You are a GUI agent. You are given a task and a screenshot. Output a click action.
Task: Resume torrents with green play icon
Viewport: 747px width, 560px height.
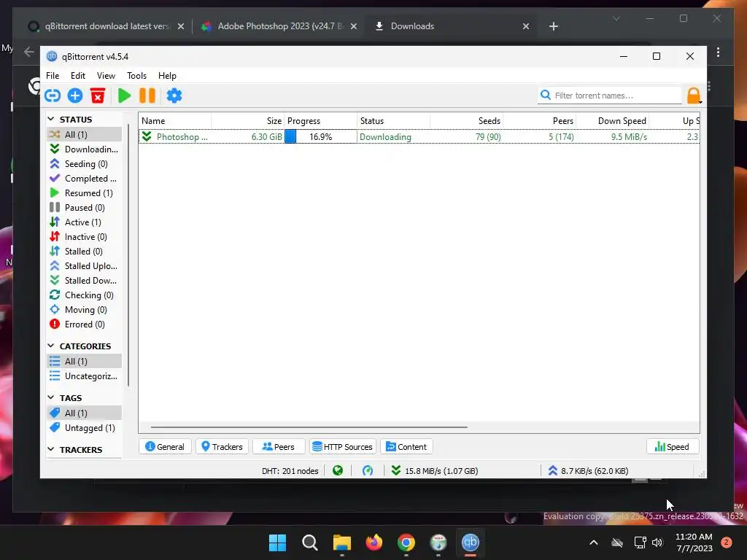[124, 96]
